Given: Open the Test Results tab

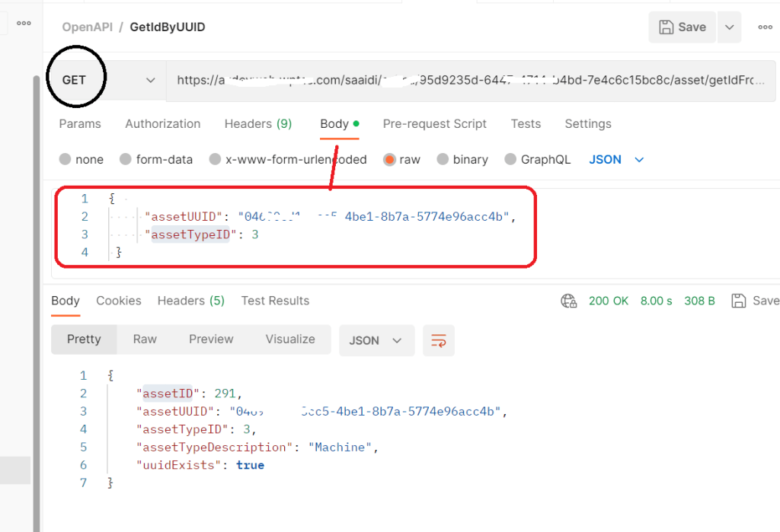Looking at the screenshot, I should 275,301.
